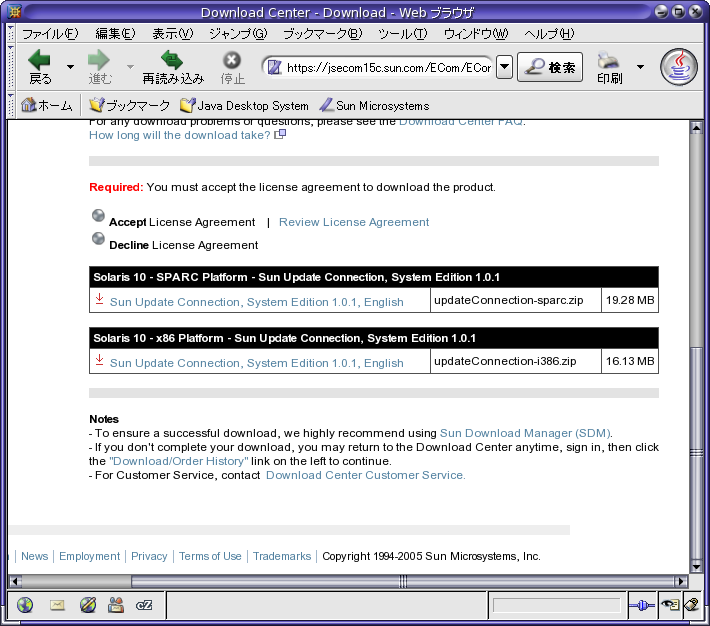
Task: Open the 表示(V) menu
Action: pos(173,34)
